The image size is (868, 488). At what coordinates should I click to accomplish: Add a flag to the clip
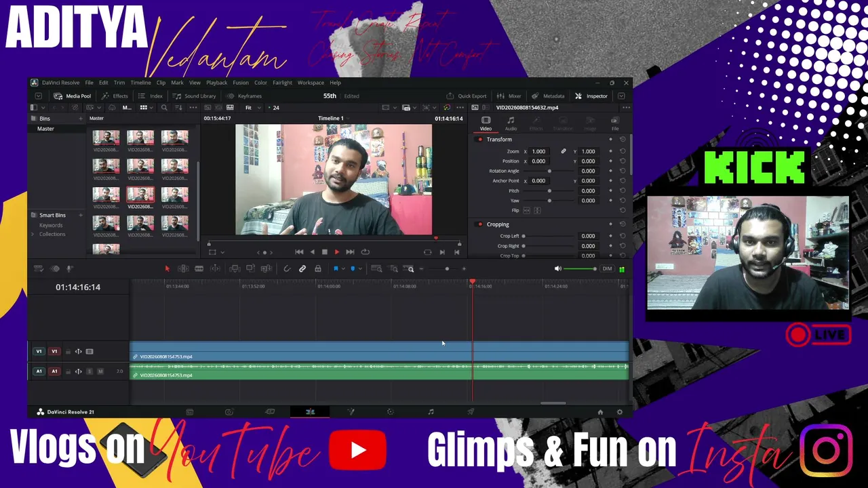tap(335, 269)
